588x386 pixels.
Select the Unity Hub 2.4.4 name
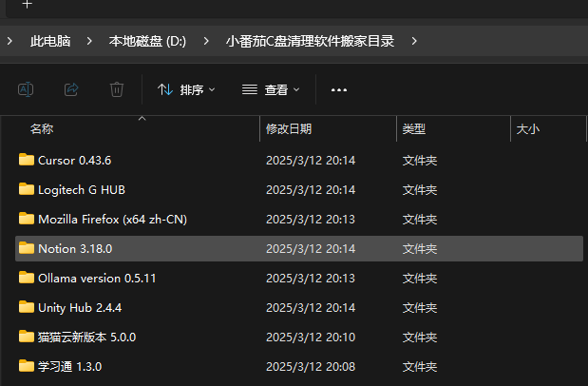coord(80,308)
